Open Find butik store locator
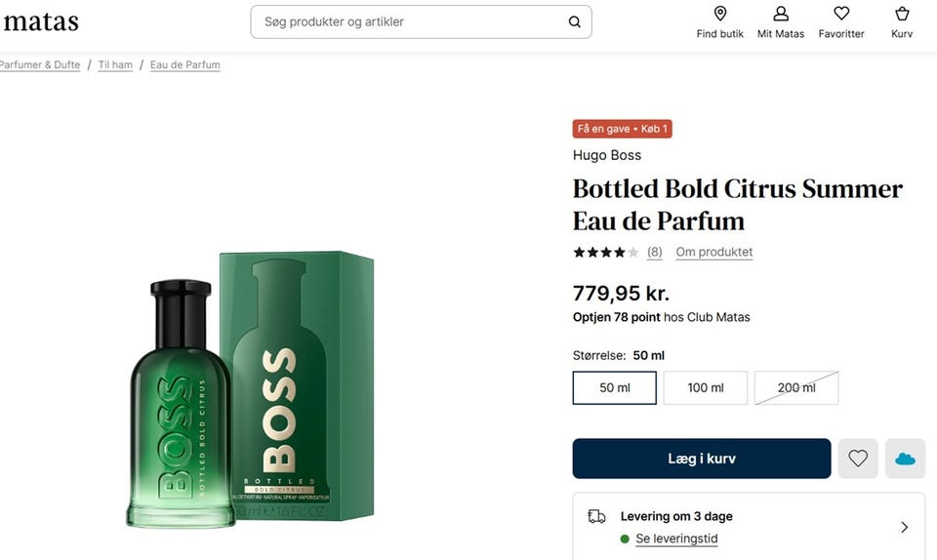 720,14
